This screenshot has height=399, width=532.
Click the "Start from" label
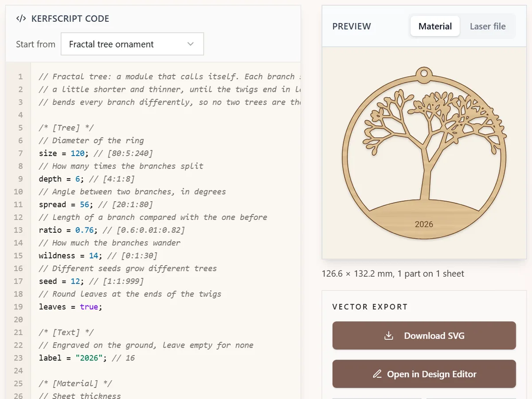pos(35,44)
